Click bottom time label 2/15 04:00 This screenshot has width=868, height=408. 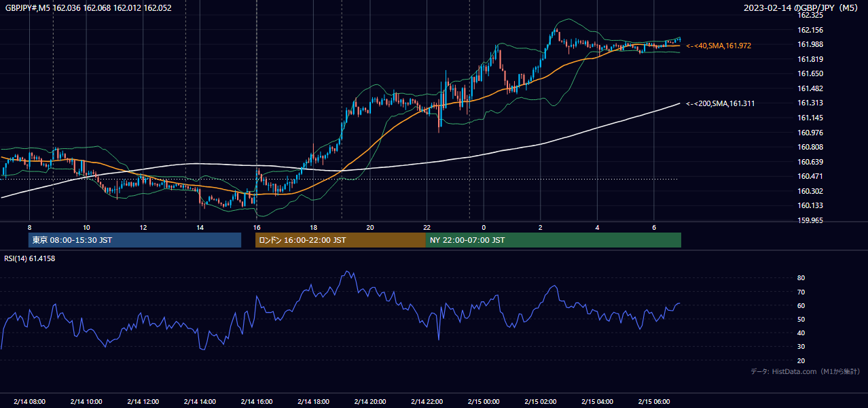point(597,401)
